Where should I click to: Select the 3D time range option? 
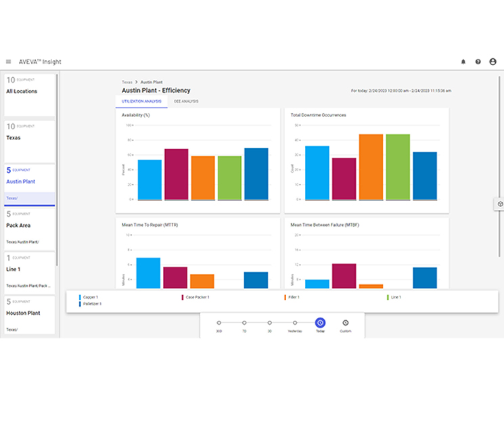(x=269, y=323)
